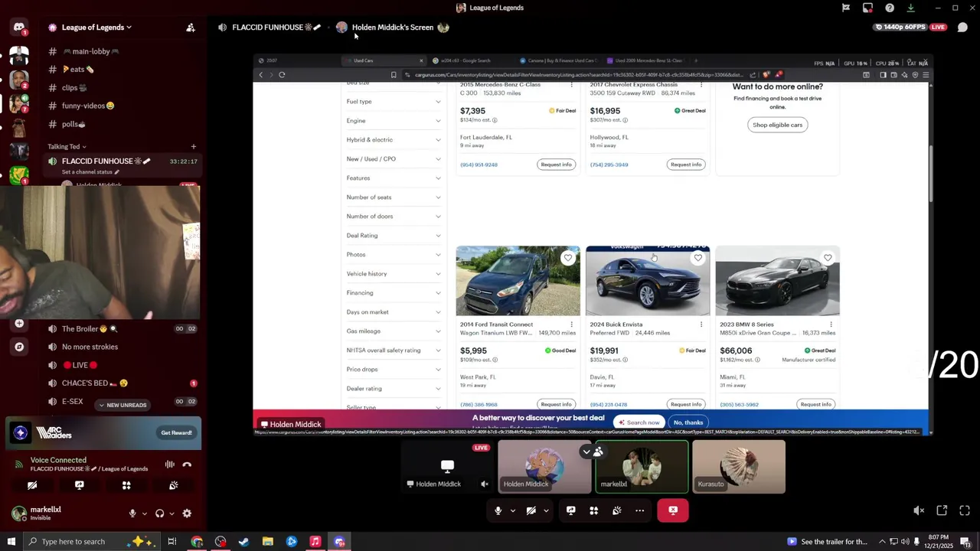
Task: Invite people to League of Legends server
Action: pyautogui.click(x=191, y=28)
